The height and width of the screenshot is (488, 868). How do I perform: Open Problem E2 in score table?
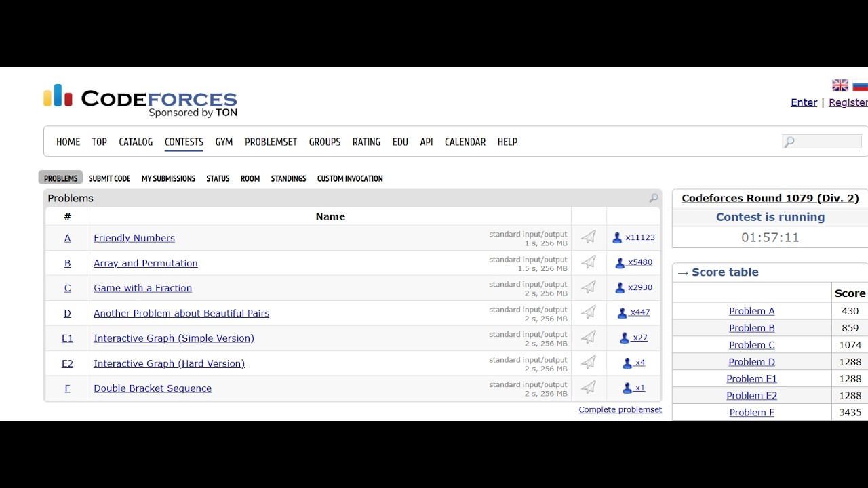[751, 396]
